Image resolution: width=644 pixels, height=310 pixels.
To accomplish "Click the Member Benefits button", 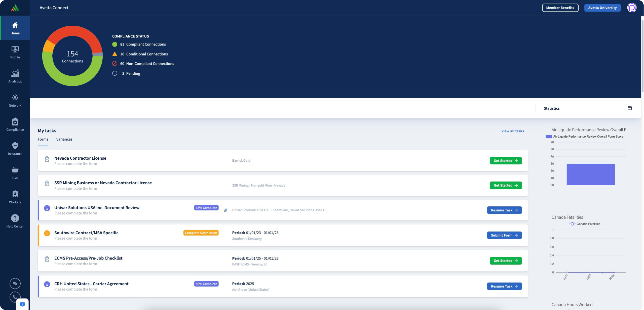I will coord(560,8).
